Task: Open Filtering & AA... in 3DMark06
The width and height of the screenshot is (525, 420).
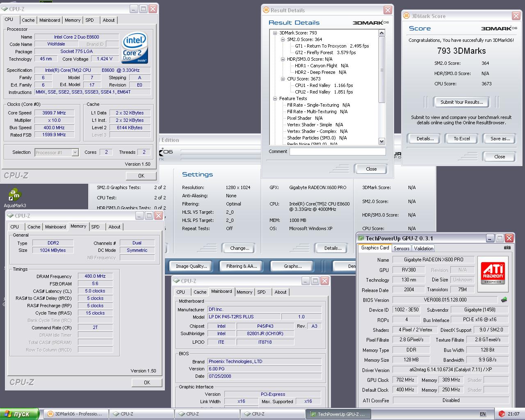Action: click(242, 266)
